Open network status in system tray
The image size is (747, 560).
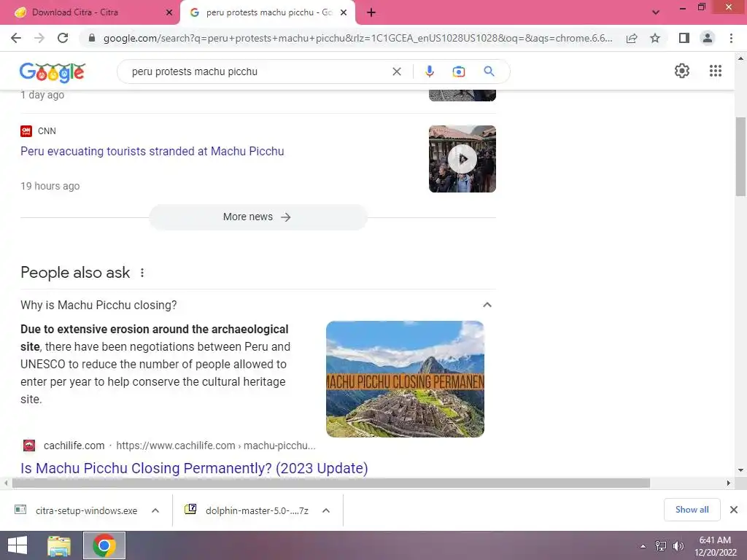(x=660, y=546)
